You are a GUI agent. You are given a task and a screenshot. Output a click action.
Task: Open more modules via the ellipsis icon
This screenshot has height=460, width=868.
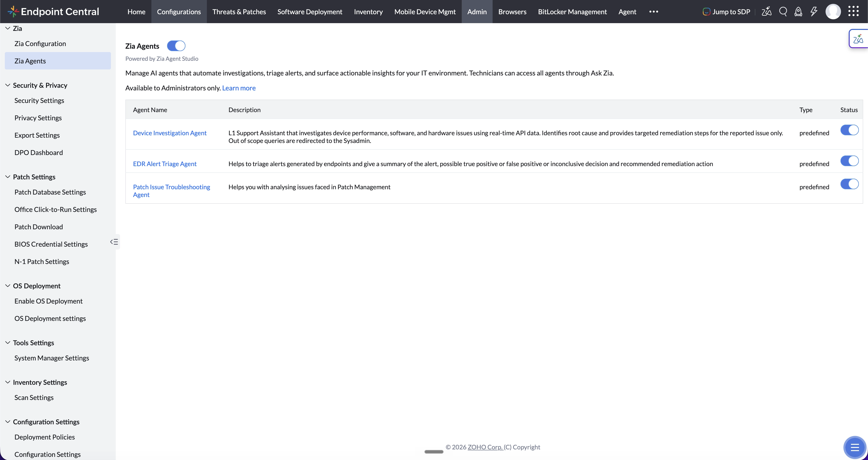(653, 12)
